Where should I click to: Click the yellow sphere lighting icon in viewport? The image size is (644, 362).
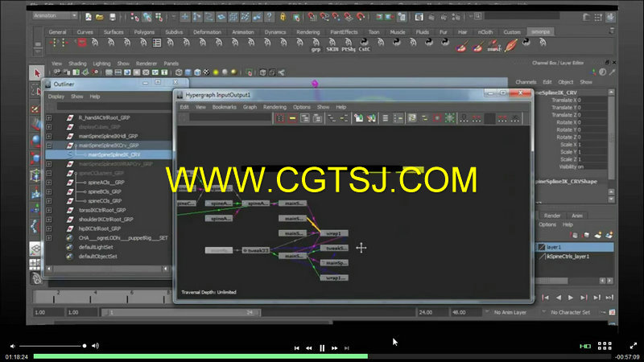[215, 72]
